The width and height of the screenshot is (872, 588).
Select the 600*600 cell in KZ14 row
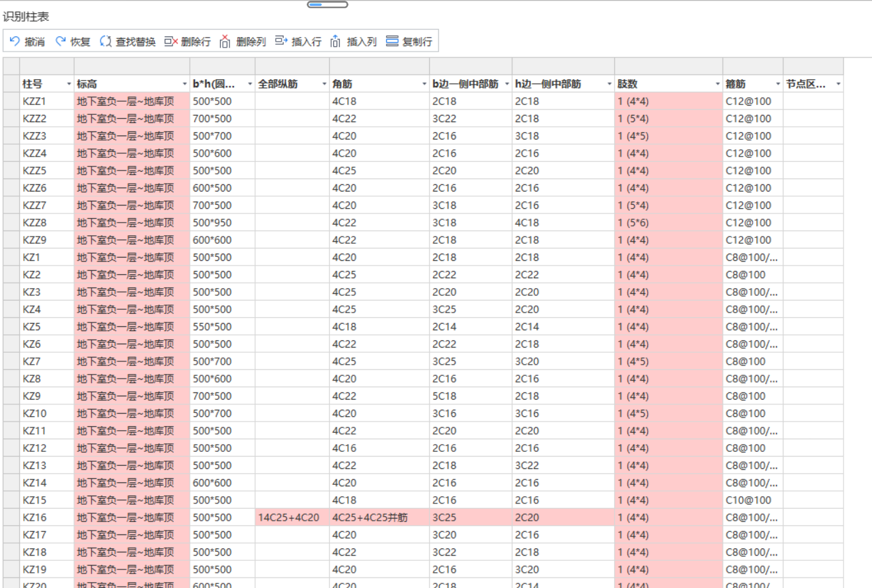tap(223, 483)
